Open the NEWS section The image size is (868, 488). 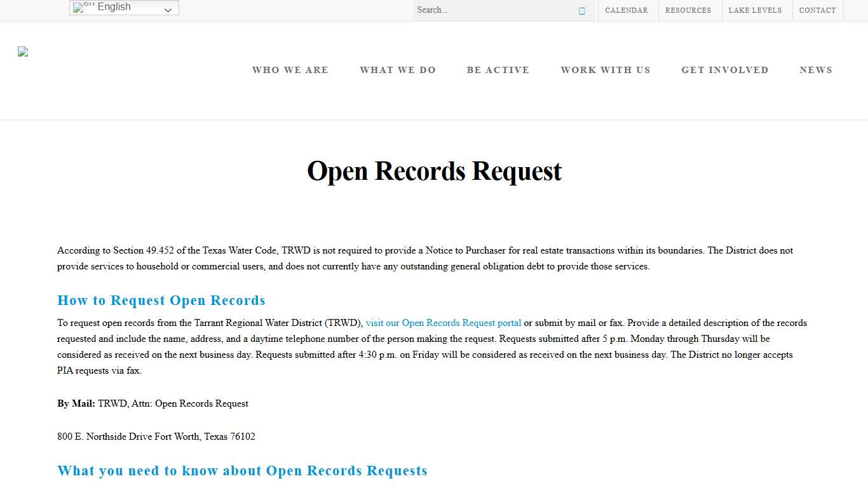[816, 70]
